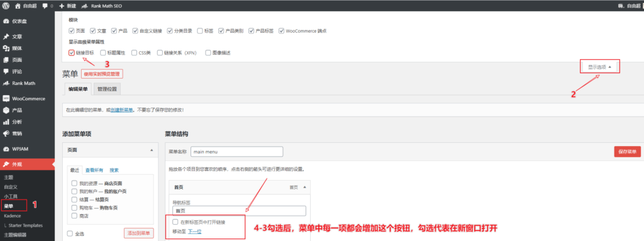Click 保存菜单 save button
Screen dimensions: 644x241
627,152
